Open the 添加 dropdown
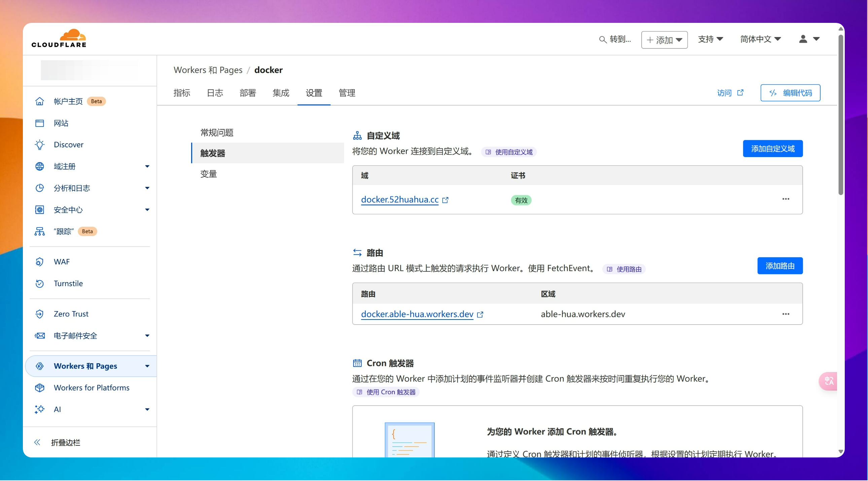Viewport: 868px width, 481px height. (664, 40)
